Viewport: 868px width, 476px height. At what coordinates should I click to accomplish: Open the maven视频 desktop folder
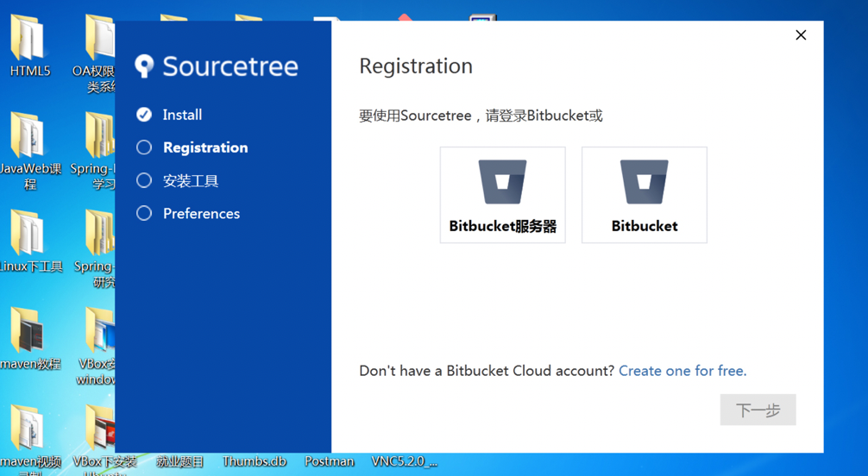[28, 440]
